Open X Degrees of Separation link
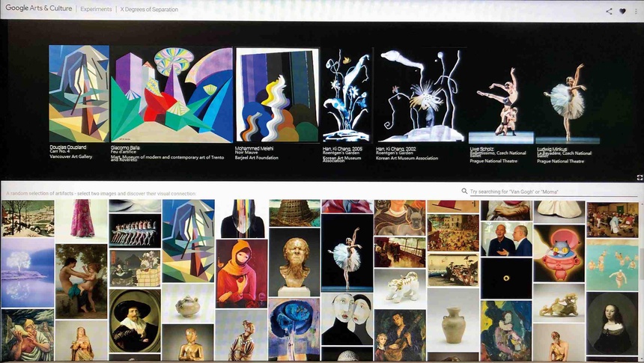Viewport: 644px width, 363px height. [x=149, y=9]
